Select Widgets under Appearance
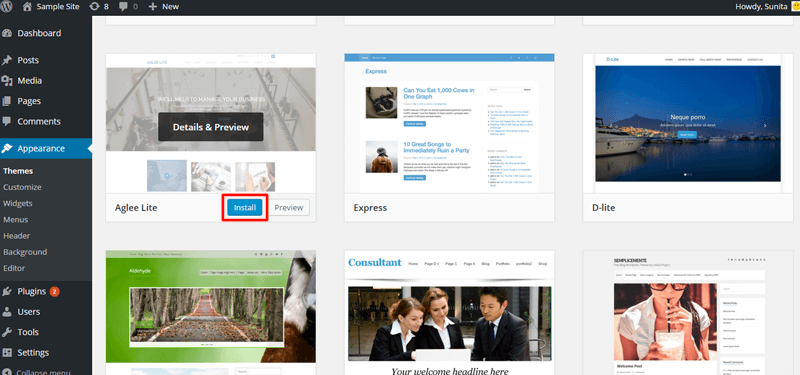 (18, 203)
